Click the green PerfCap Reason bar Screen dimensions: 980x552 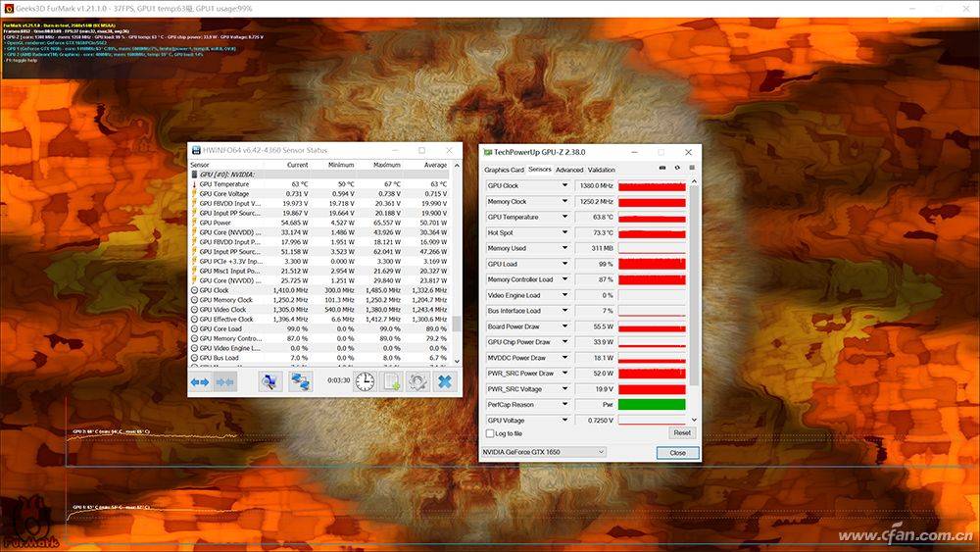point(652,405)
